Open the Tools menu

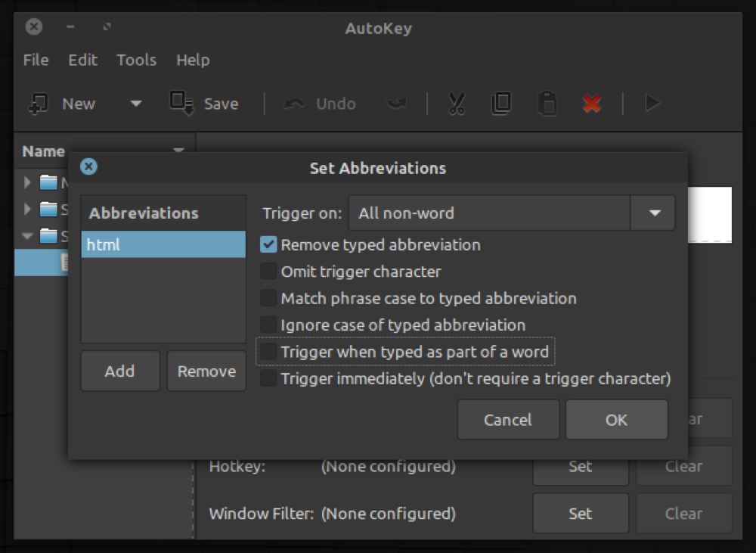[x=136, y=60]
